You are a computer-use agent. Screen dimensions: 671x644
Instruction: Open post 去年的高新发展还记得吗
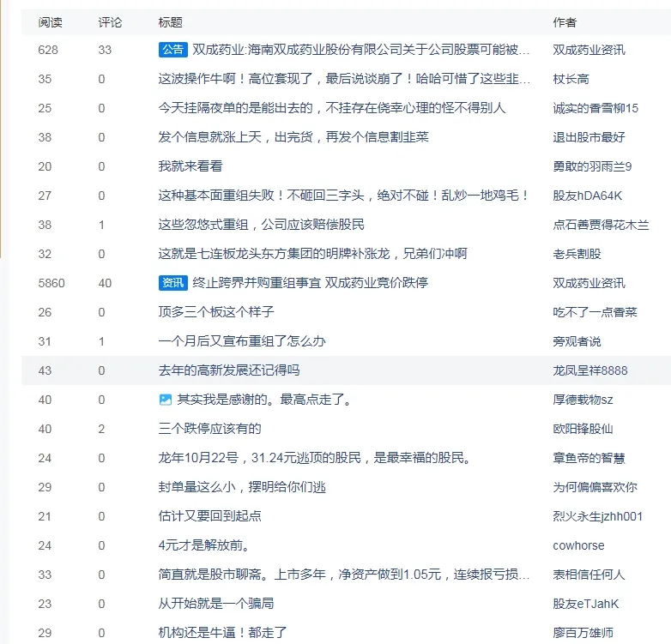pos(229,370)
